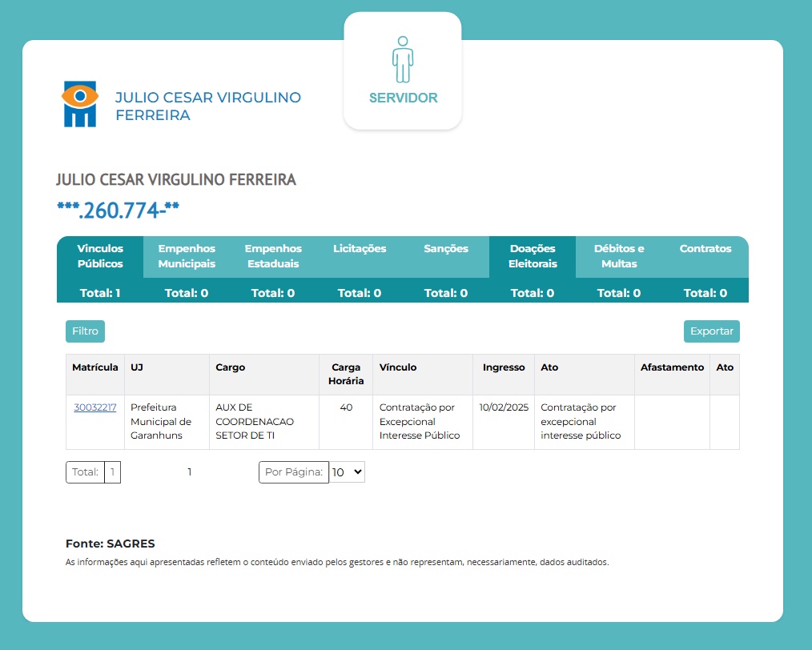
Task: Go to page 1 in pagination
Action: 190,472
